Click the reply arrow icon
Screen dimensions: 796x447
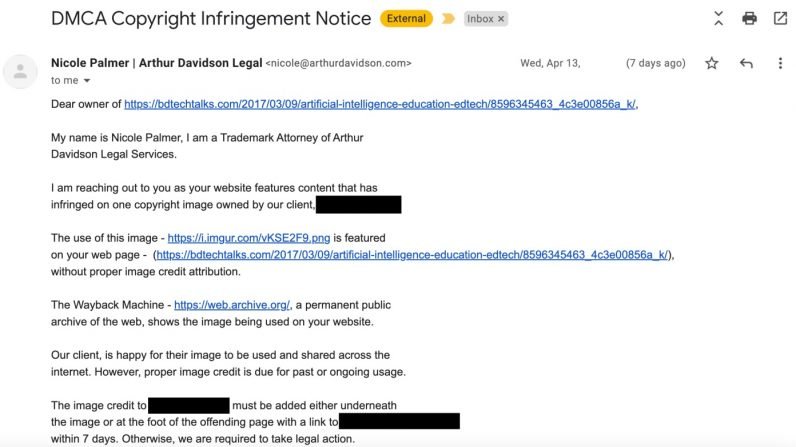(746, 63)
